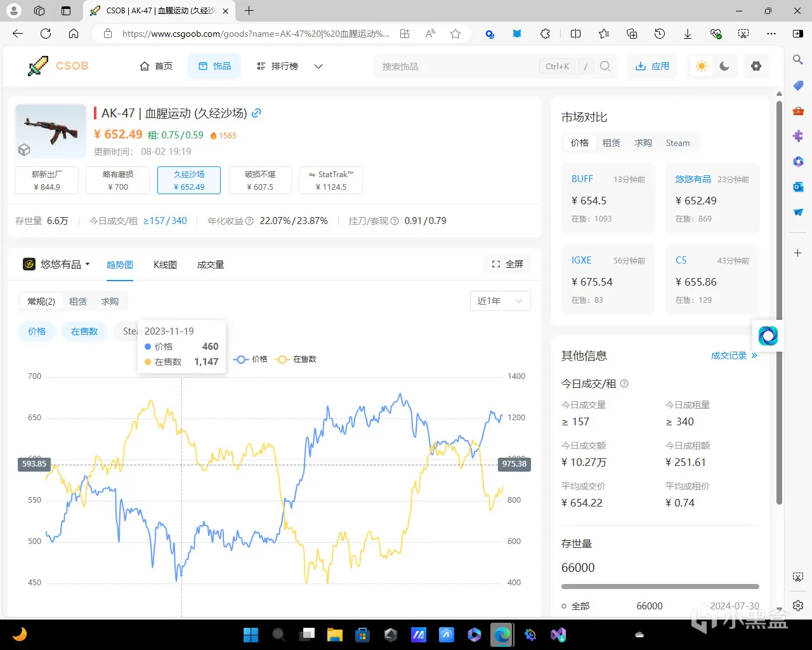
Task: Click the 全屏 fullscreen button
Action: coord(507,264)
